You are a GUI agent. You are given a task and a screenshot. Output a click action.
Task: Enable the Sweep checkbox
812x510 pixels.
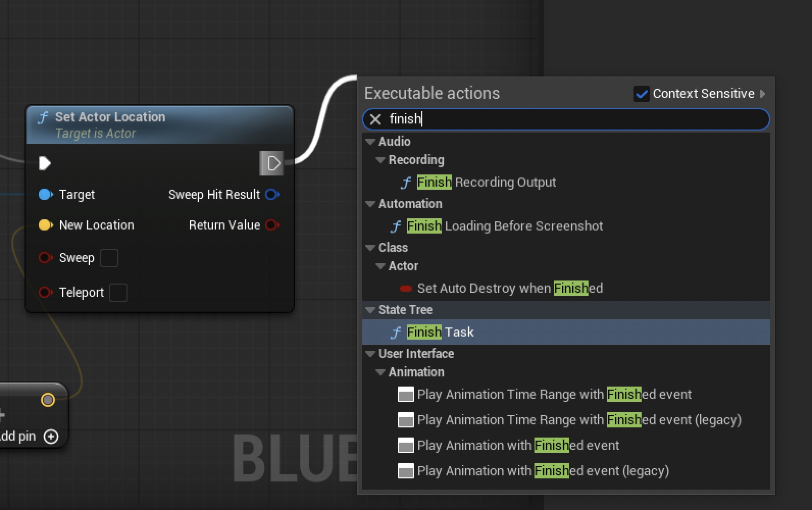(109, 258)
